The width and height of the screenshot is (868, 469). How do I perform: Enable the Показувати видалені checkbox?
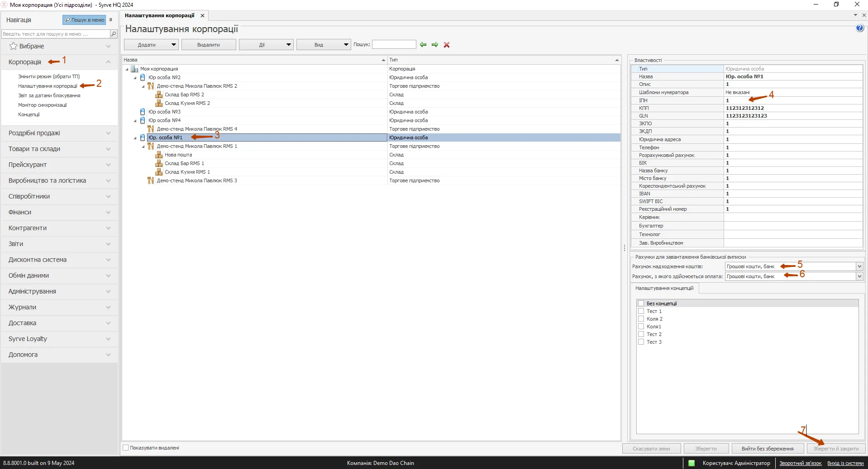tap(126, 448)
